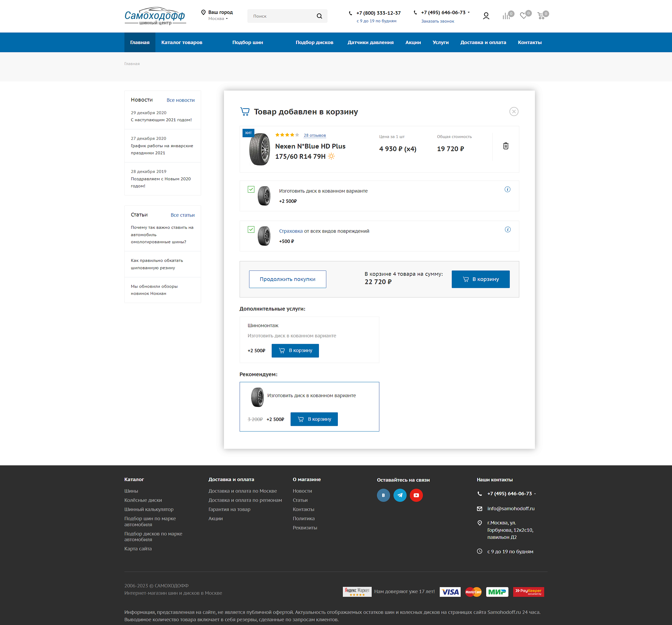Open Каталог товаров menu item
The width and height of the screenshot is (672, 625).
182,42
